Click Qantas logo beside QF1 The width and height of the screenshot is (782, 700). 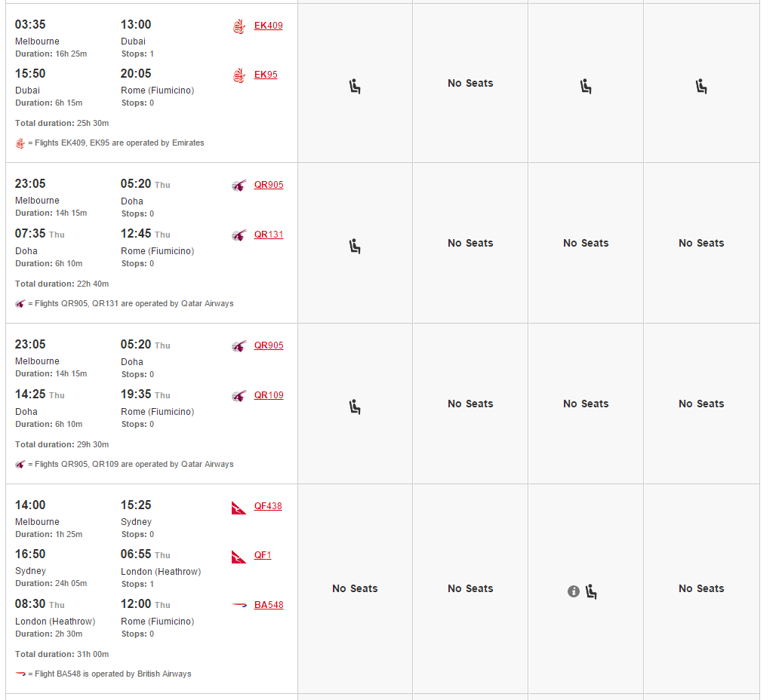[x=239, y=557]
